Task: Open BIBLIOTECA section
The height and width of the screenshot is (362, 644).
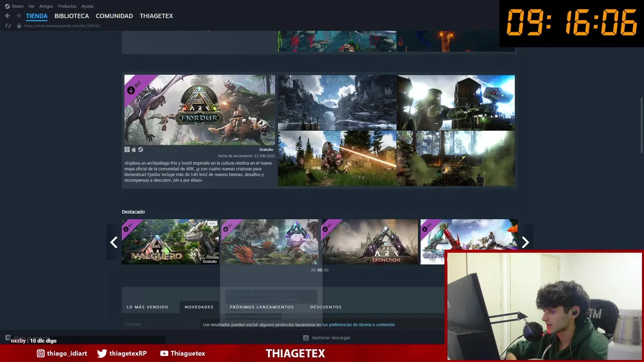Action: (x=71, y=16)
